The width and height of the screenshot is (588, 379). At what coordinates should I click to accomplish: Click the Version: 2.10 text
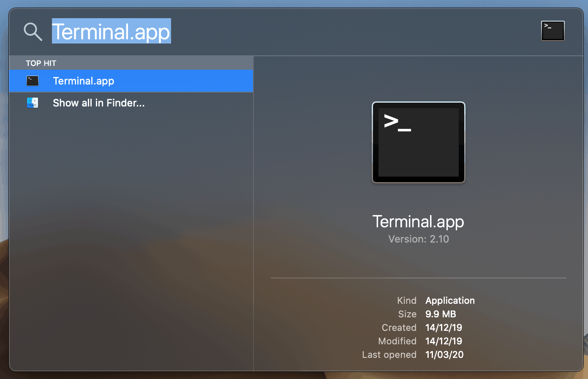(419, 239)
